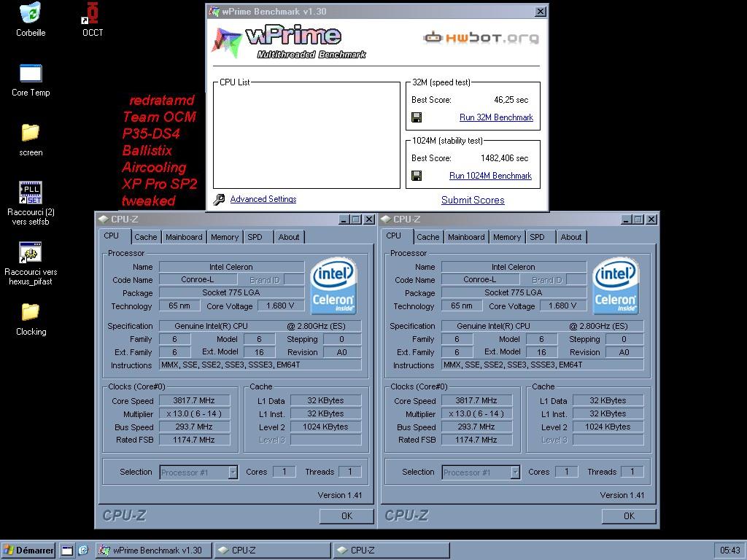Click Intel Celeron logo in left CPU-Z
The height and width of the screenshot is (560, 747).
[333, 286]
